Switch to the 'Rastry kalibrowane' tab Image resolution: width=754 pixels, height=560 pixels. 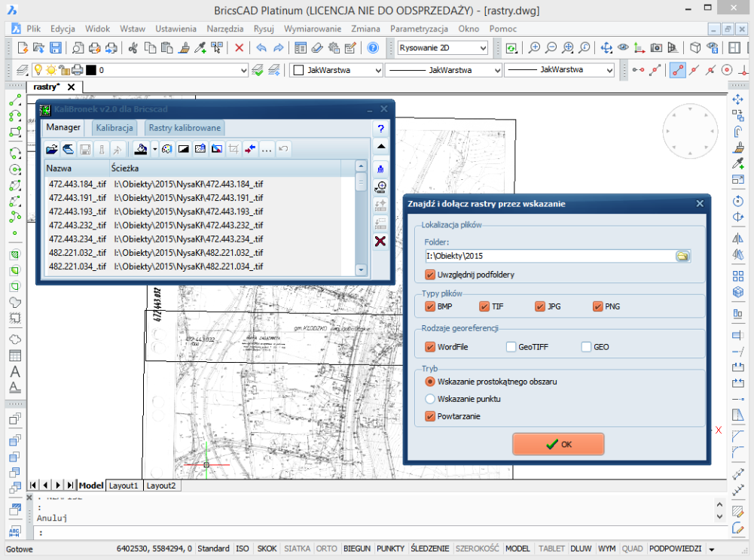185,128
